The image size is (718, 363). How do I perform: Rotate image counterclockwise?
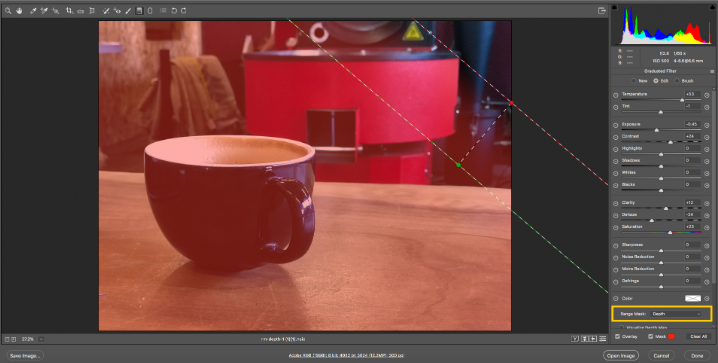pyautogui.click(x=174, y=11)
